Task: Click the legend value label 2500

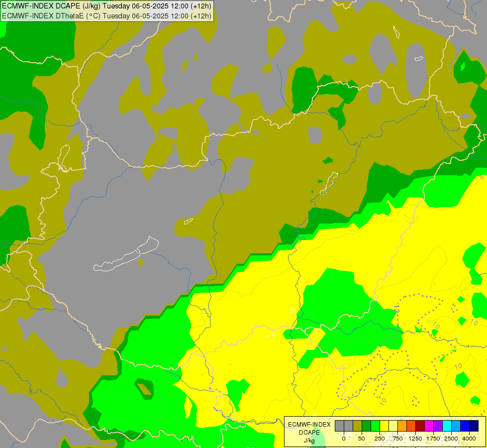Action: 451,439
